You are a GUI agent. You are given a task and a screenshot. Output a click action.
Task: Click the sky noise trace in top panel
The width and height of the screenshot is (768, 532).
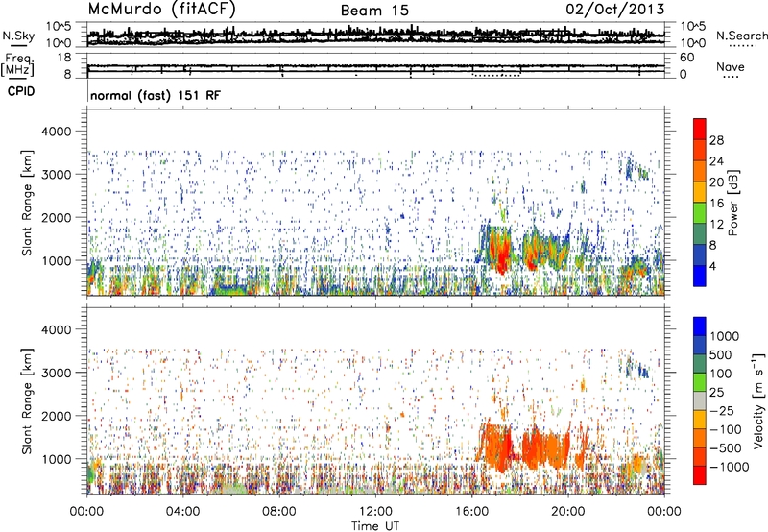375,35
